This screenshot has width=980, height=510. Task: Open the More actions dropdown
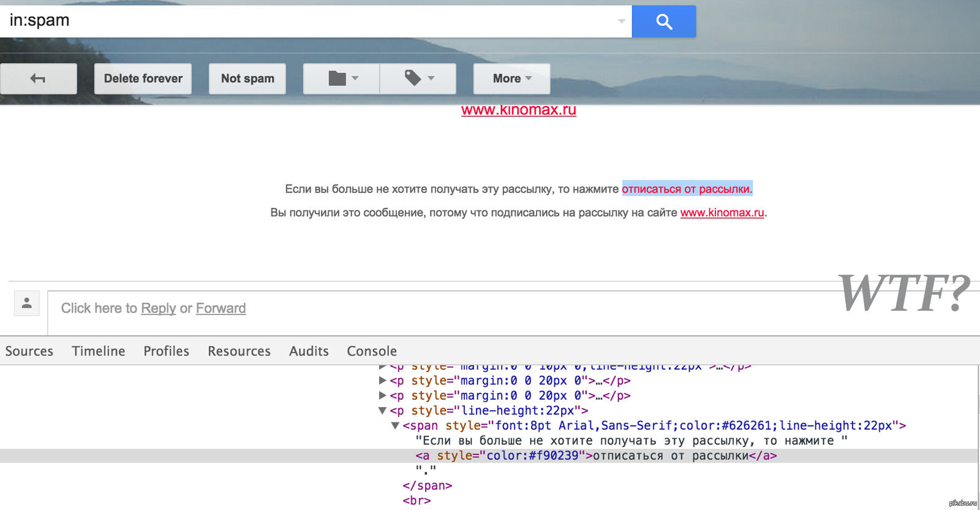coord(511,78)
